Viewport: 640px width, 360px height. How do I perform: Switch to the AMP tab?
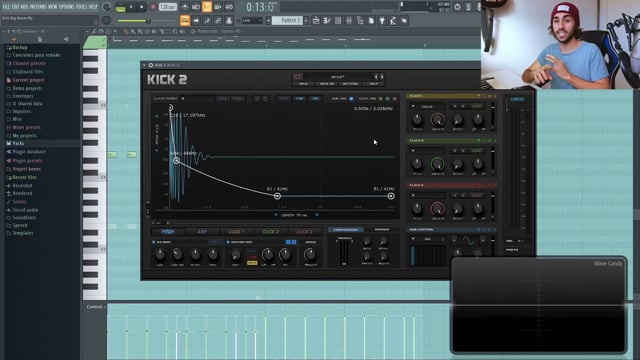[202, 231]
